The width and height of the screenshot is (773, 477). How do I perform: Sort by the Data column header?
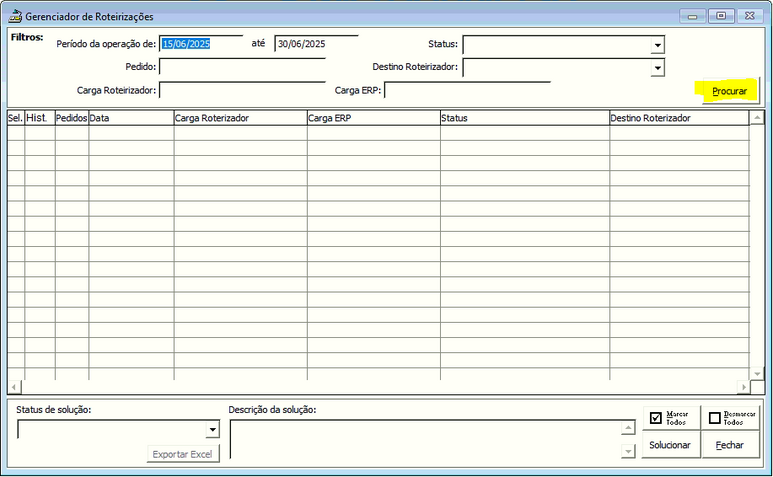[131, 118]
